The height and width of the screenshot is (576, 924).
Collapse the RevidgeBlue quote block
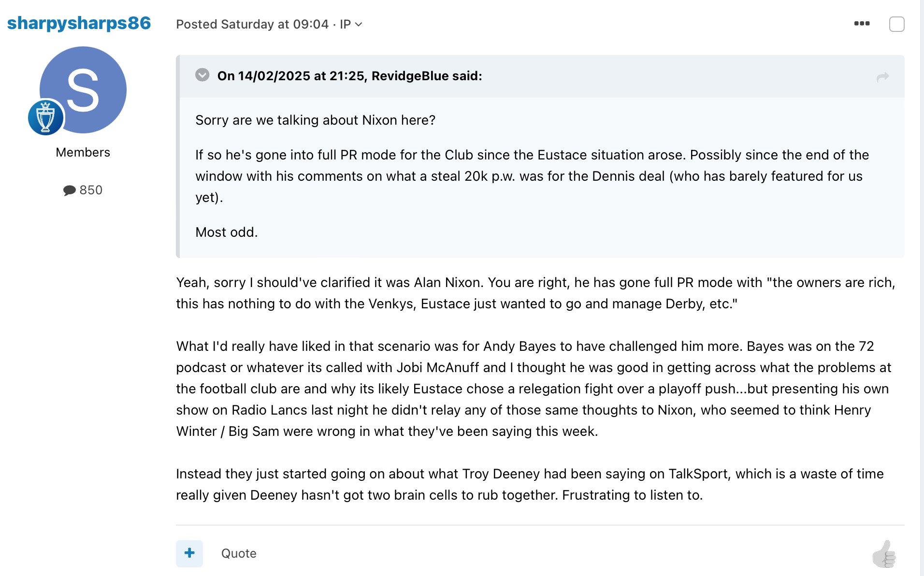tap(202, 75)
